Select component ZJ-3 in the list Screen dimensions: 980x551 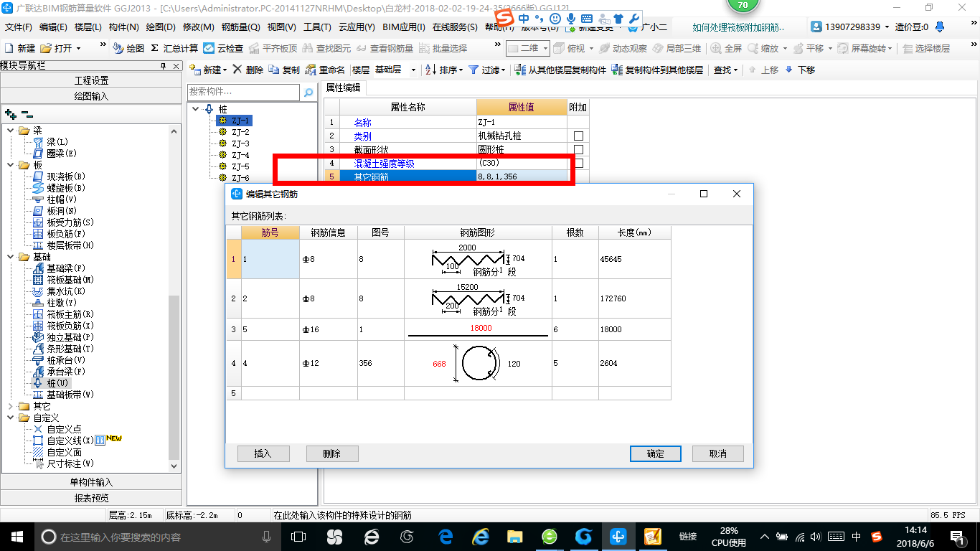pos(240,143)
